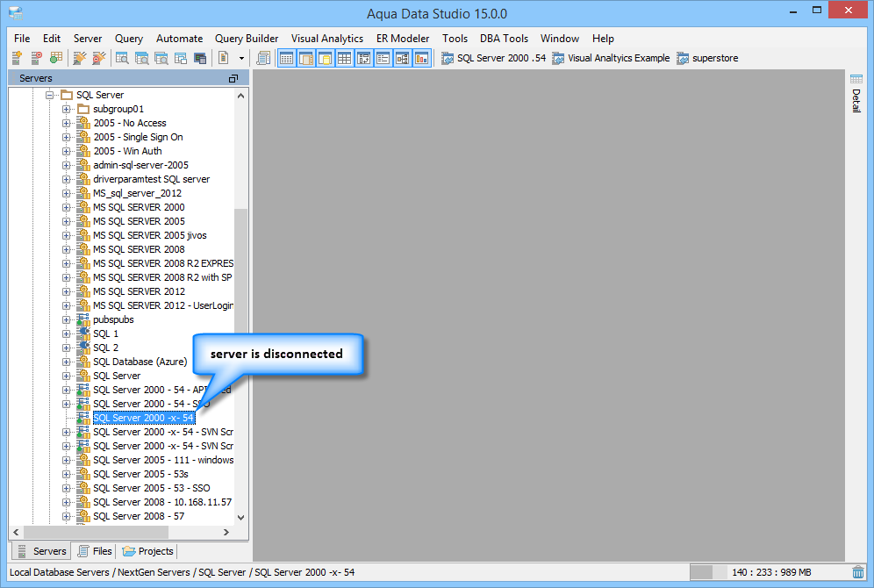874x588 pixels.
Task: Expand the MS SQL SERVER 2008 node
Action: coord(67,250)
